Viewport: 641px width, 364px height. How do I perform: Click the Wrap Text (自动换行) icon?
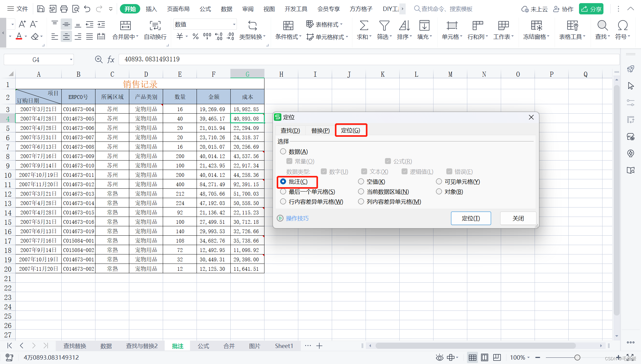pos(155,26)
